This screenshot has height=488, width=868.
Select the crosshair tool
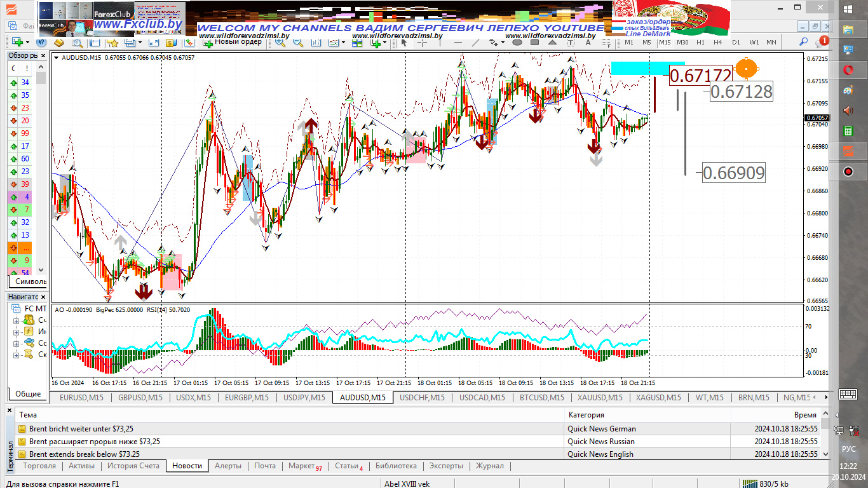point(421,43)
